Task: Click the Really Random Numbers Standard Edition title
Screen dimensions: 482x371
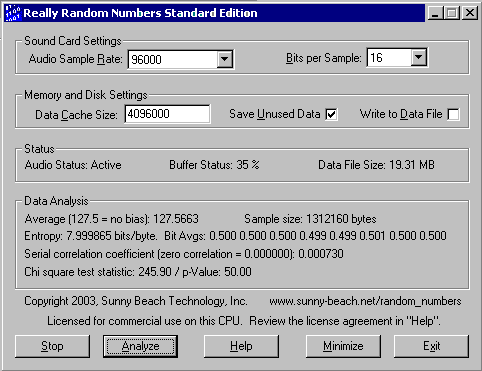Action: pos(140,13)
